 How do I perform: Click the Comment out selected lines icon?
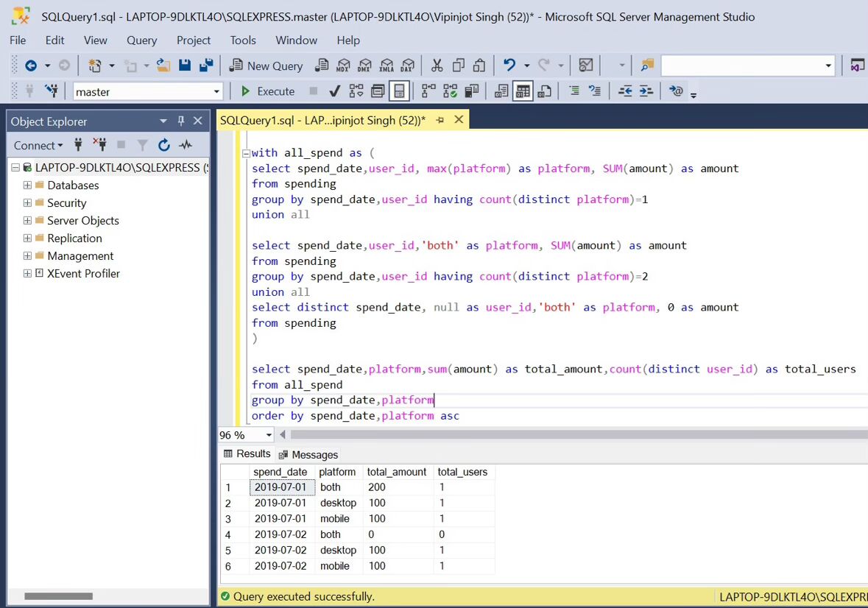point(574,91)
